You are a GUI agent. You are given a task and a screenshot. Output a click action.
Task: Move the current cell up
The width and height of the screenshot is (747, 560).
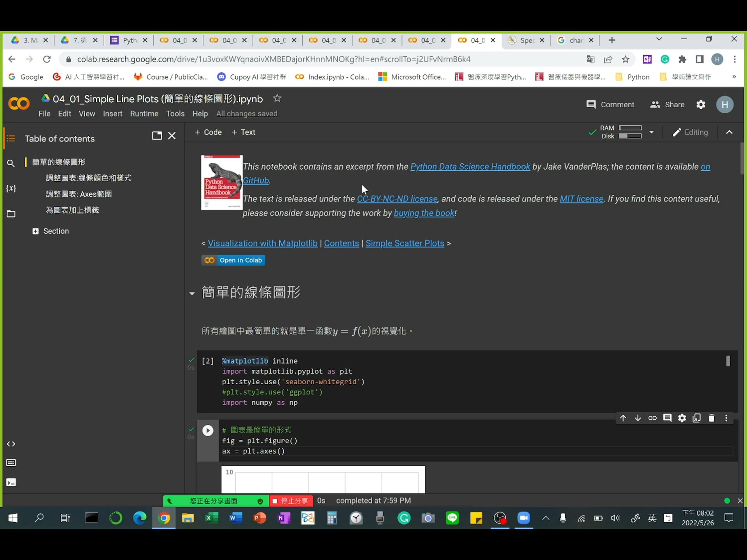[623, 418]
